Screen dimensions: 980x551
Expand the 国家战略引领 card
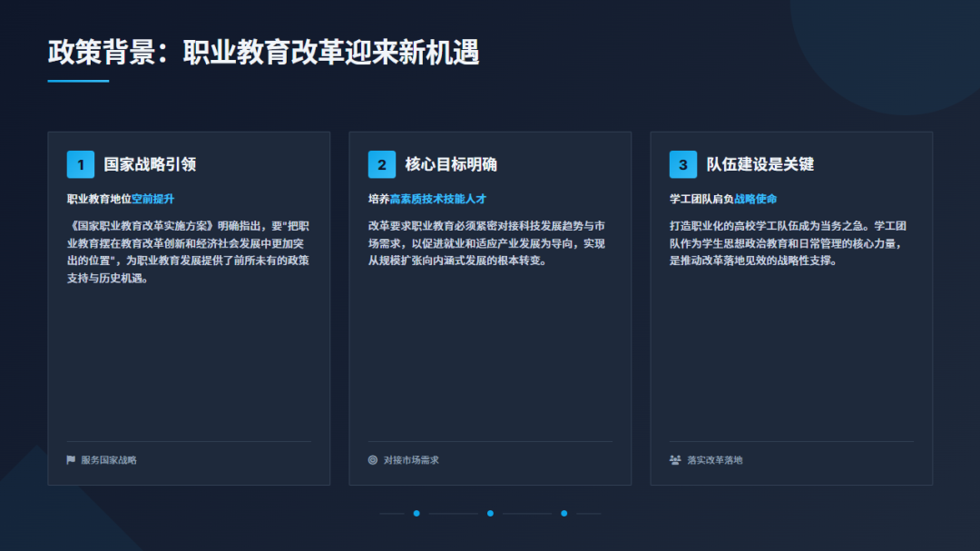(x=190, y=309)
